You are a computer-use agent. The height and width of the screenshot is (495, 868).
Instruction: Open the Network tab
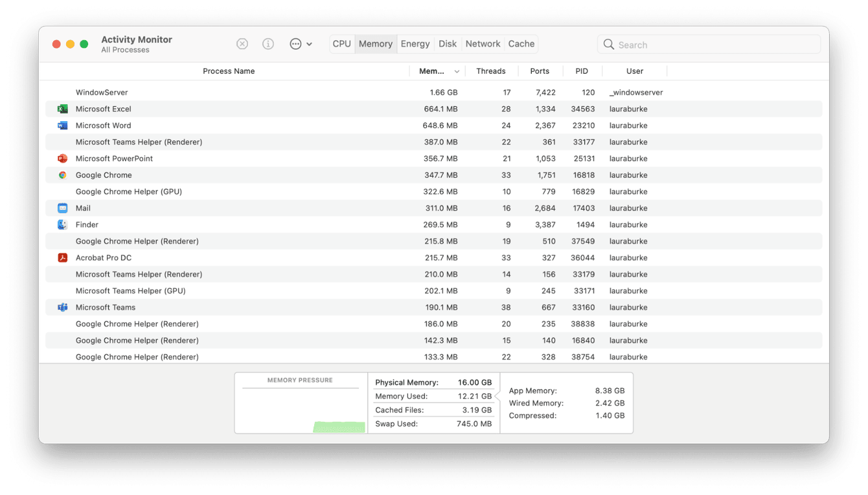point(483,43)
